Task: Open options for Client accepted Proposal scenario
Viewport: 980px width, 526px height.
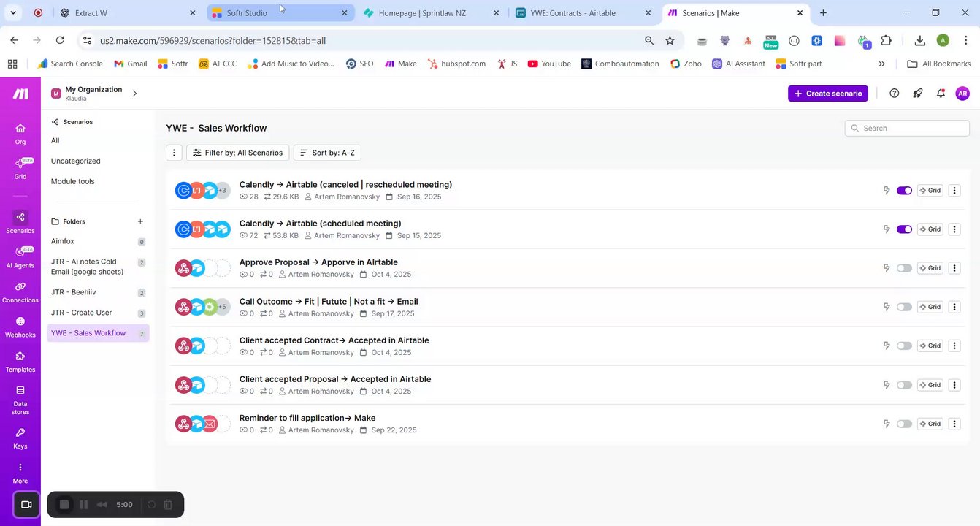Action: click(x=954, y=385)
